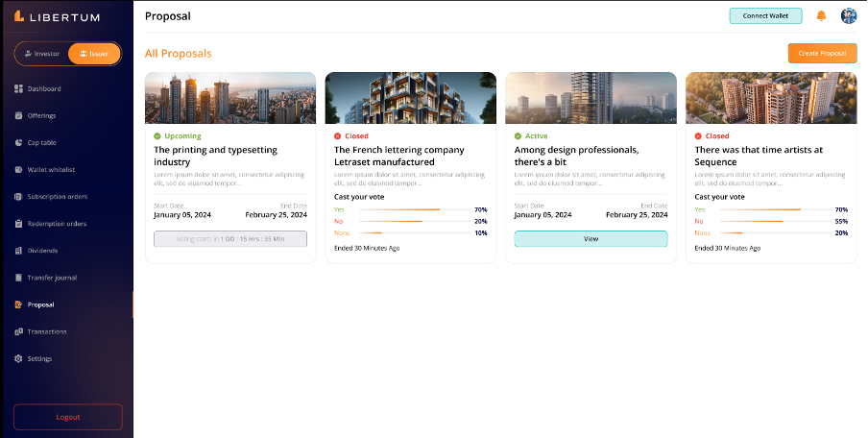Click the user profile avatar
Image resolution: width=868 pixels, height=438 pixels.
[x=849, y=16]
